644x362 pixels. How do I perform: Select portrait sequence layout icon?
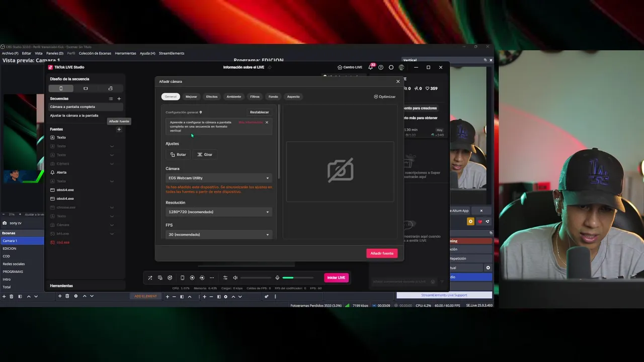(61, 88)
